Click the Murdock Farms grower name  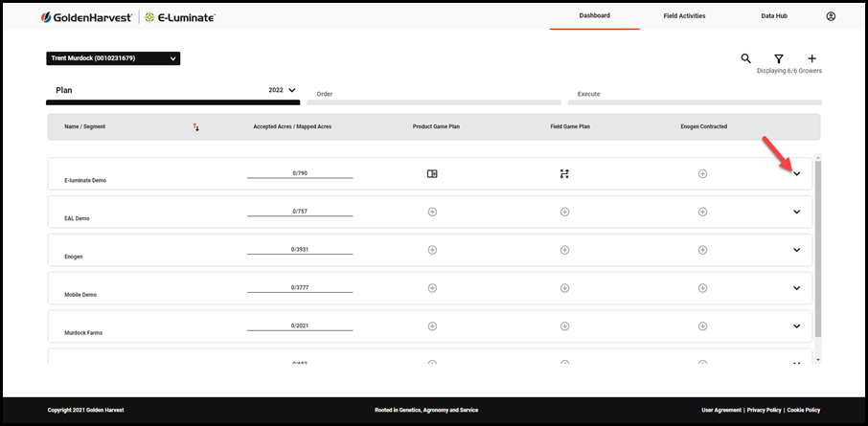[x=83, y=333]
